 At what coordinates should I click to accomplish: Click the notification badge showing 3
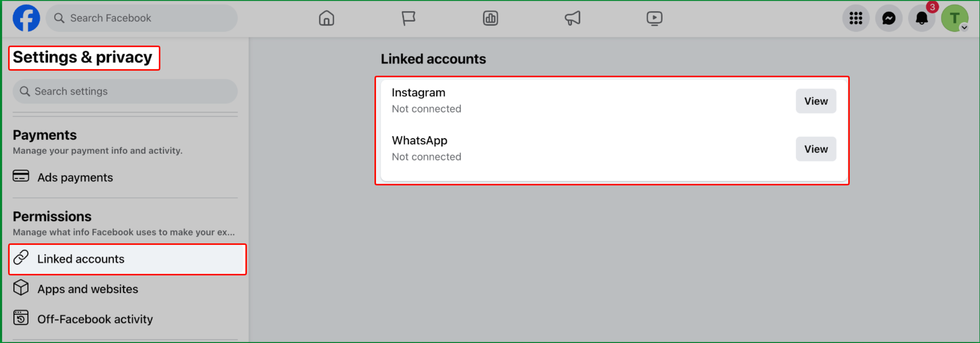click(932, 7)
